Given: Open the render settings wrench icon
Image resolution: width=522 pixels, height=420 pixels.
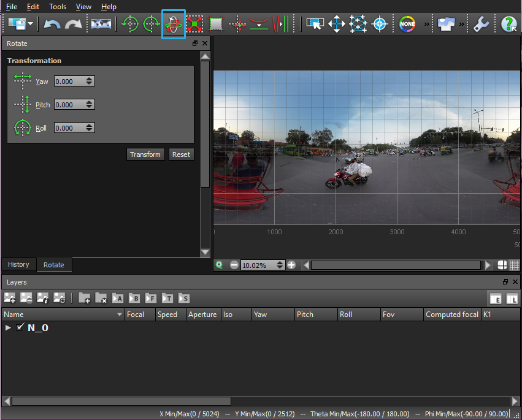Looking at the screenshot, I should 480,24.
